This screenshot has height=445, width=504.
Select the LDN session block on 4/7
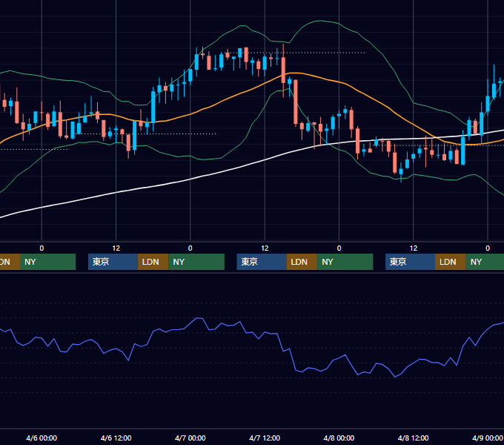(302, 262)
